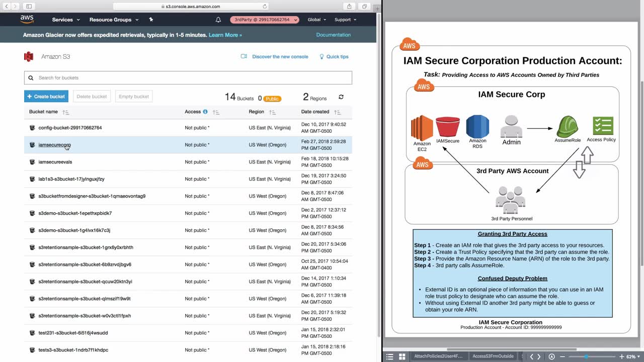This screenshot has width=644, height=362.
Task: Click the Bucket name column header
Action: [43, 112]
